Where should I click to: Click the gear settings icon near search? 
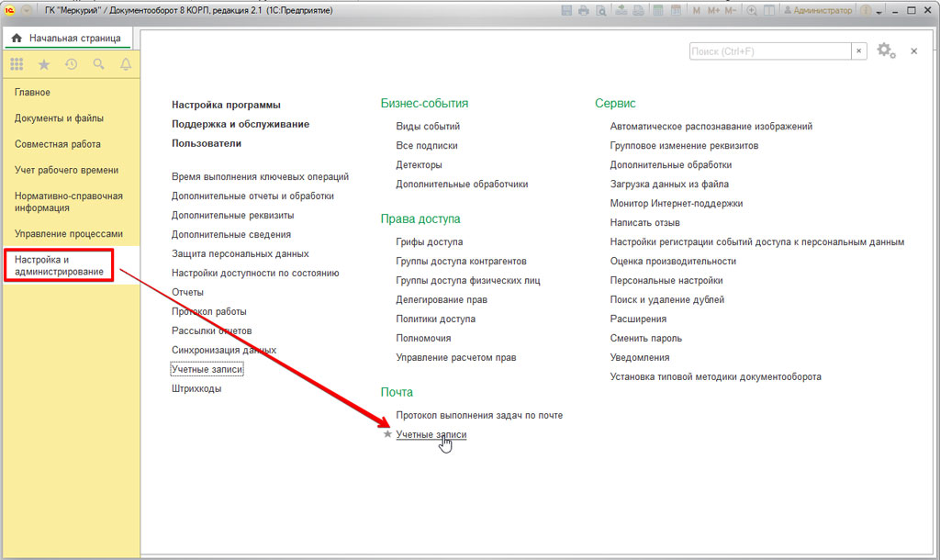click(885, 51)
